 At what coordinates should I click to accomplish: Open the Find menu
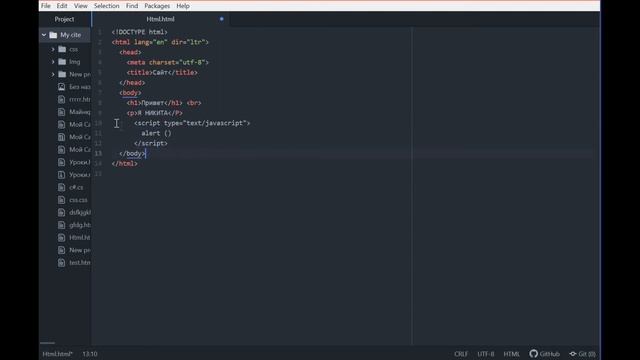[x=132, y=6]
